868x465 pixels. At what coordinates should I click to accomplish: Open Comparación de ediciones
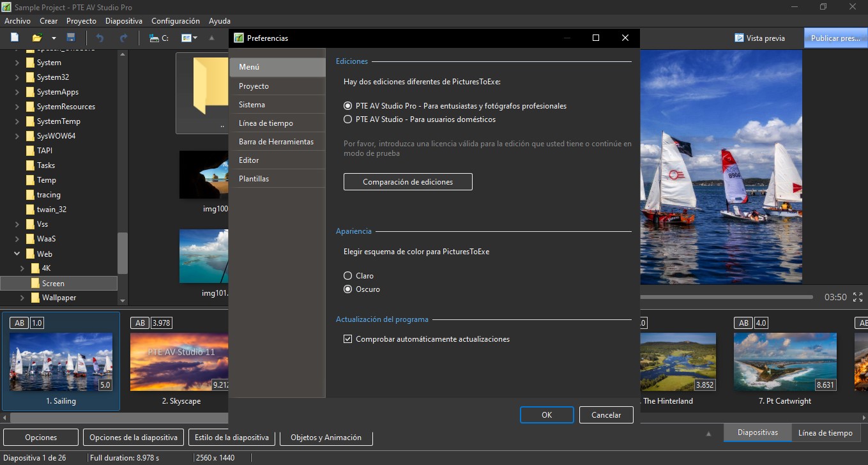407,181
